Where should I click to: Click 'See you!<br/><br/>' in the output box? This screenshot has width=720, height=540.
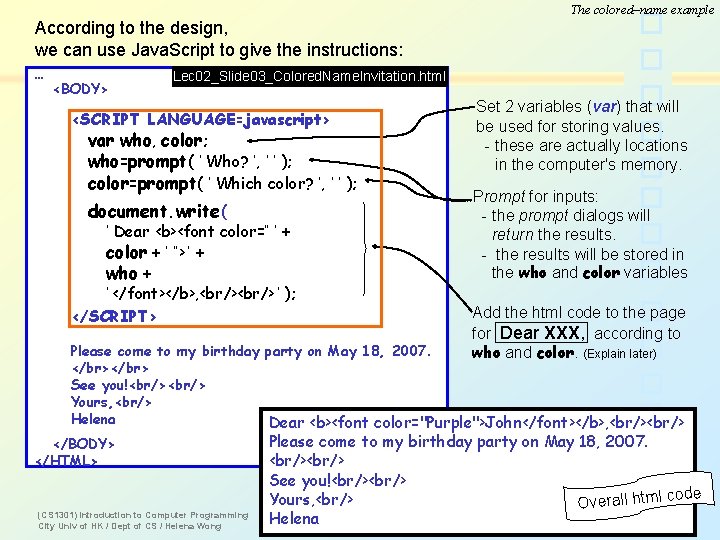coord(338,480)
